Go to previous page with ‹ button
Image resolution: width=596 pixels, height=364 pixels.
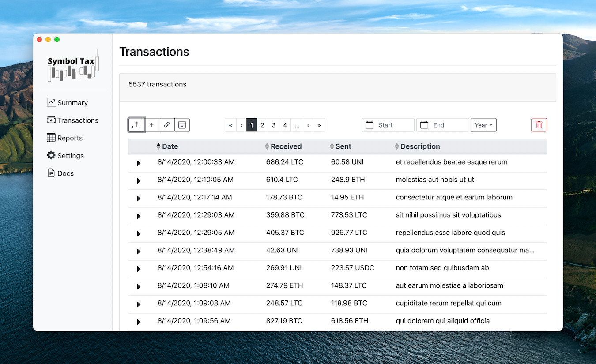coord(241,125)
